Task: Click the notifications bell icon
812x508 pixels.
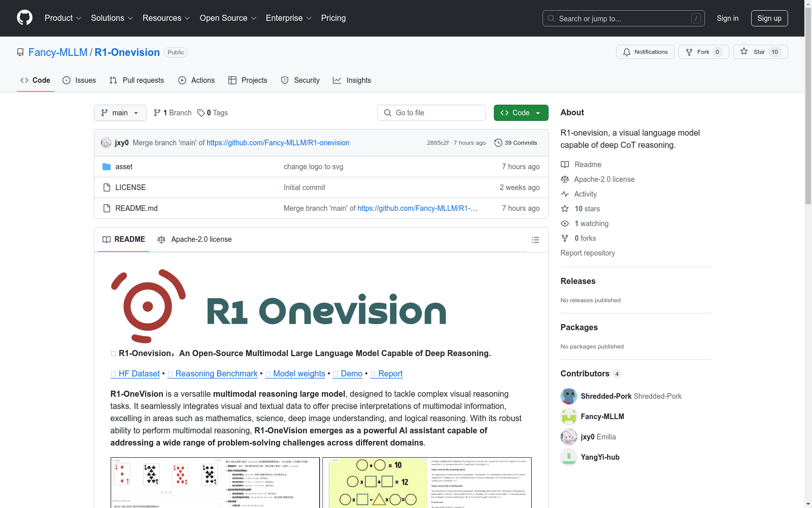Action: point(627,52)
